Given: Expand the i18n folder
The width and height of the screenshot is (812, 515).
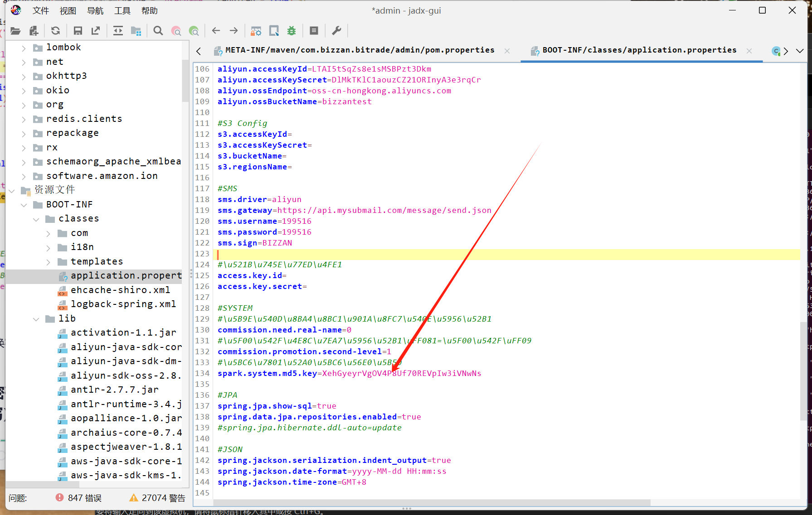Looking at the screenshot, I should tap(48, 247).
